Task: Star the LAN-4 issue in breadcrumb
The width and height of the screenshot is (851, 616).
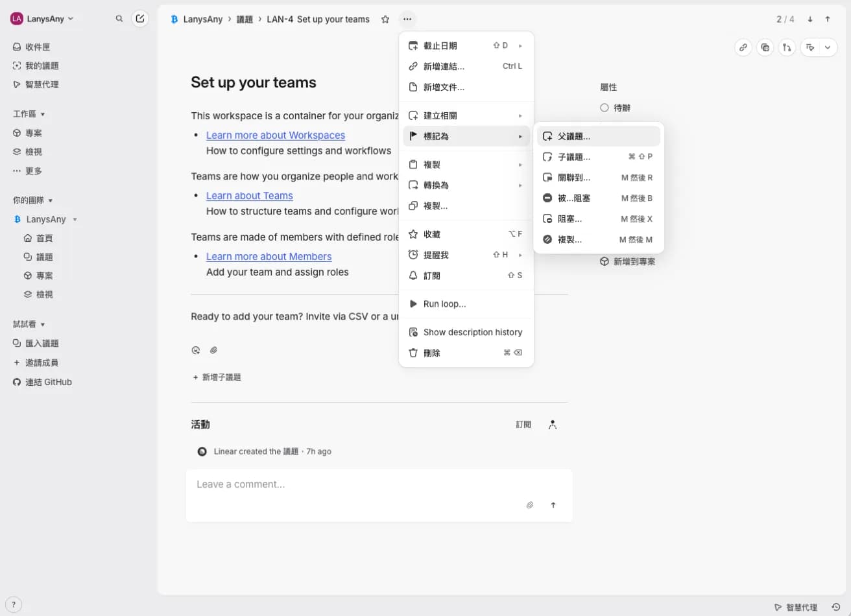Action: [385, 19]
